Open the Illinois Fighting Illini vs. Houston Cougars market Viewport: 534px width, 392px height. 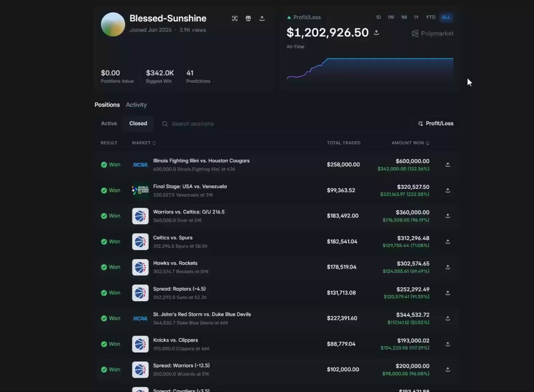(x=201, y=161)
